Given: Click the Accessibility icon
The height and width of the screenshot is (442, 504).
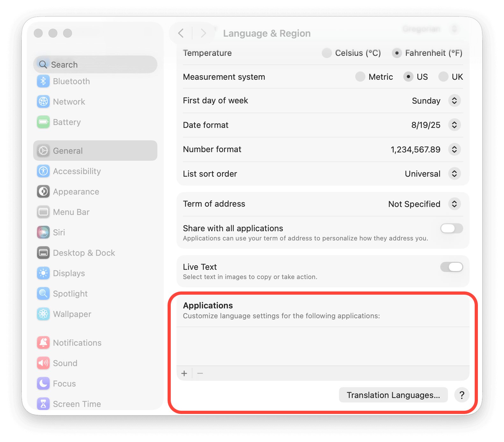Looking at the screenshot, I should 43,171.
